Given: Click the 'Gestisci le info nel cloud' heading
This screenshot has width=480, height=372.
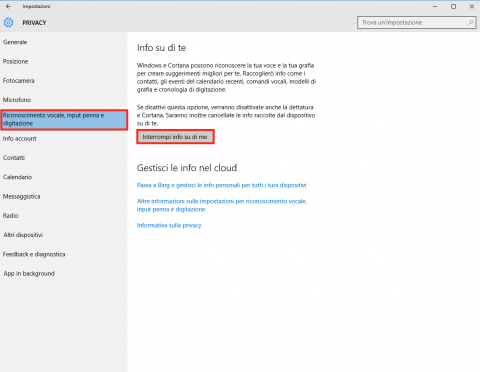Looking at the screenshot, I should 187,168.
